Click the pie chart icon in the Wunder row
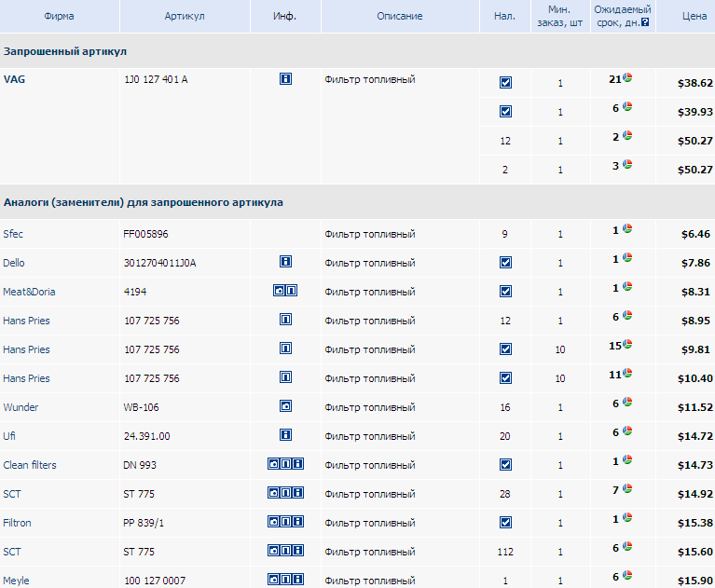The height and width of the screenshot is (588, 715). click(627, 402)
